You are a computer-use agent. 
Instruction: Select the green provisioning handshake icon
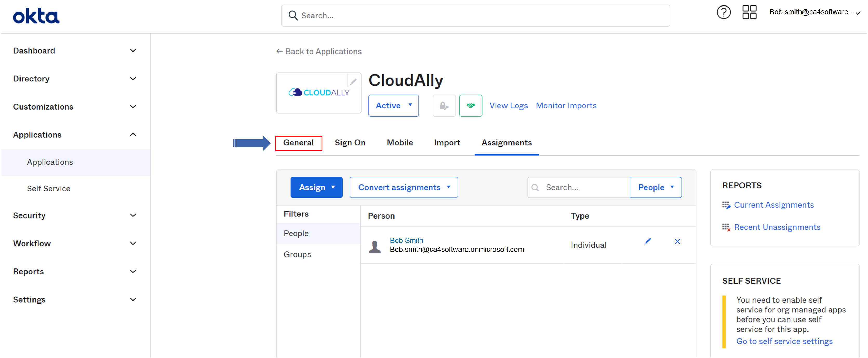pyautogui.click(x=471, y=105)
